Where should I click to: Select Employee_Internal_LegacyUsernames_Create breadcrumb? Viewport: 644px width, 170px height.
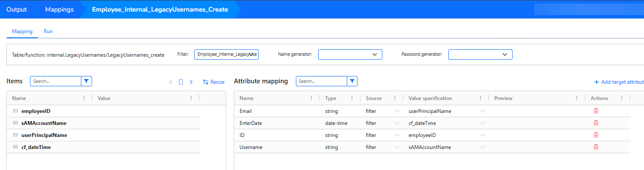pos(160,9)
